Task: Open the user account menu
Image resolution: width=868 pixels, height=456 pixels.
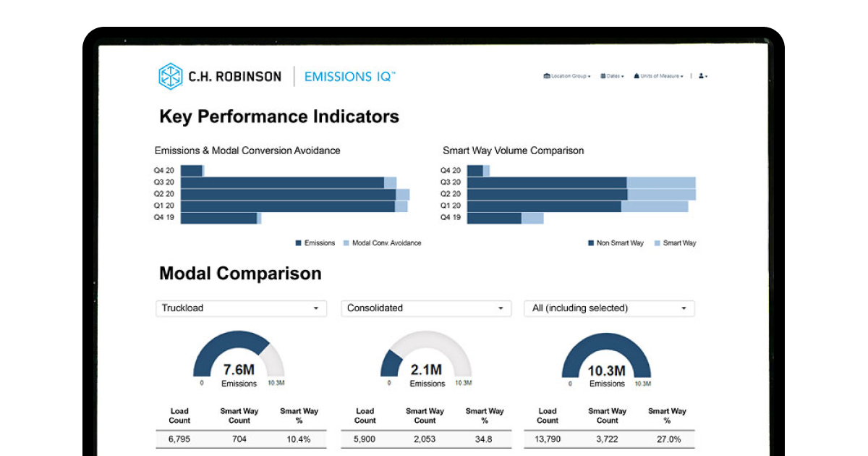Action: 703,76
